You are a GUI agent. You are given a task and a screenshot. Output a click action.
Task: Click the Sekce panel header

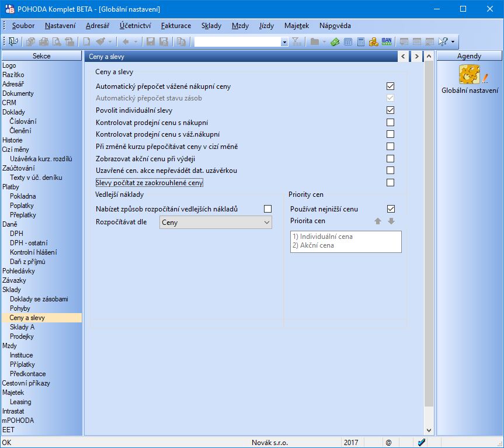[x=41, y=56]
